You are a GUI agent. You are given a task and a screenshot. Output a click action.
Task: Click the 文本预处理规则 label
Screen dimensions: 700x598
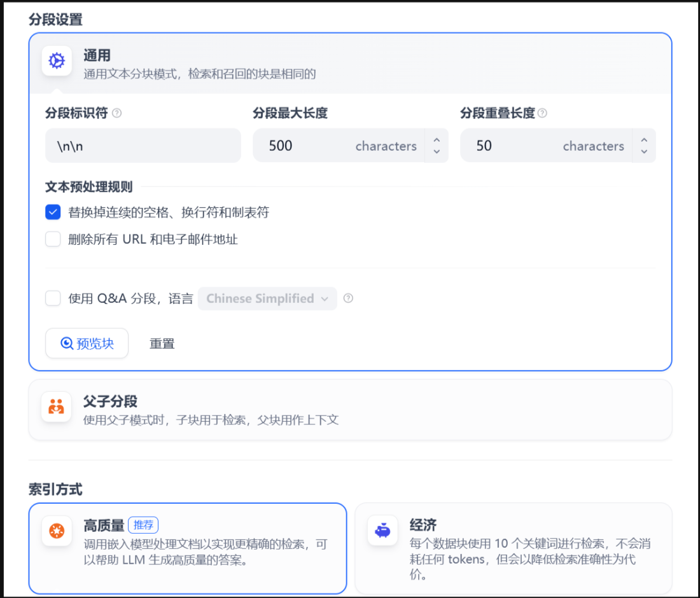pos(89,187)
